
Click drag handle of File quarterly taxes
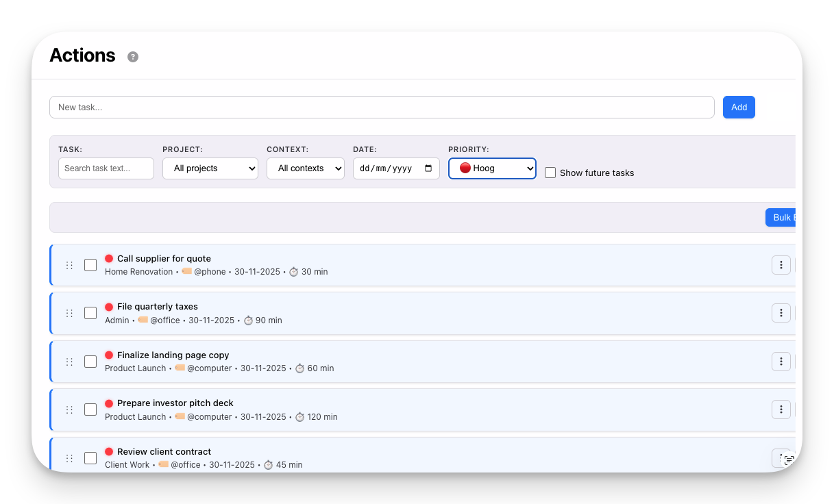click(x=69, y=313)
